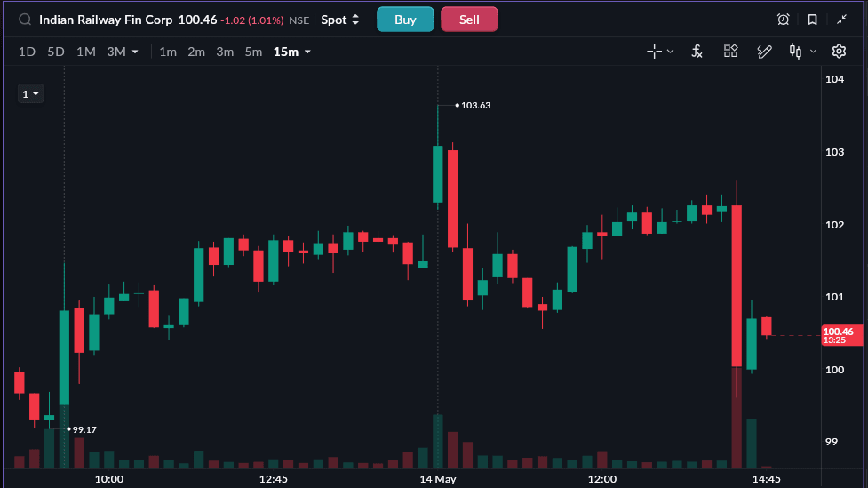
Task: Click the Buy button
Action: [x=405, y=20]
